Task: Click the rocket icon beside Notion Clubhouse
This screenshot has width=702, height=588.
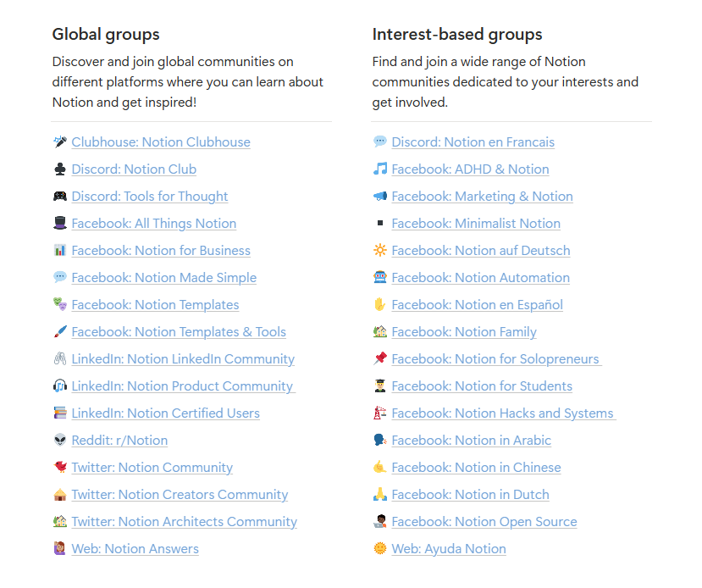Action: 59,142
